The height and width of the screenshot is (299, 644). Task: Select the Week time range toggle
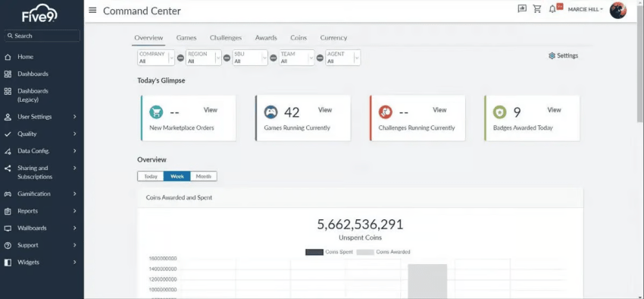177,176
